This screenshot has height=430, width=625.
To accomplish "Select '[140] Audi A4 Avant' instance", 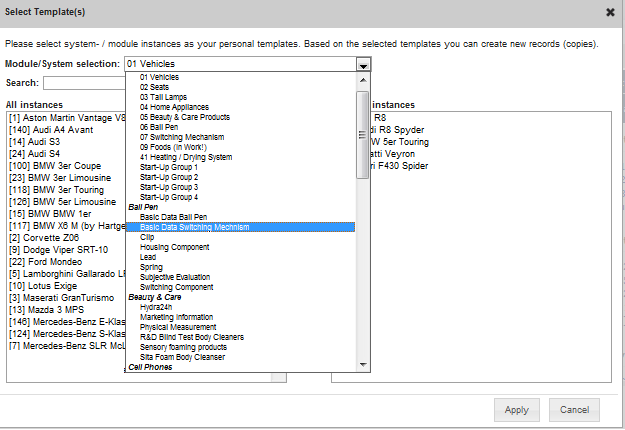I will click(x=51, y=130).
